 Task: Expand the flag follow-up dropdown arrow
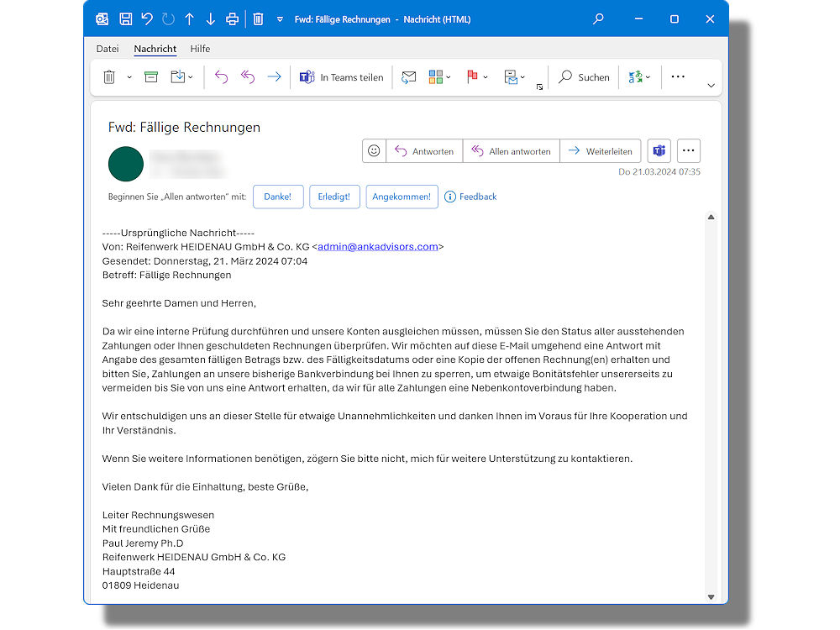(486, 77)
